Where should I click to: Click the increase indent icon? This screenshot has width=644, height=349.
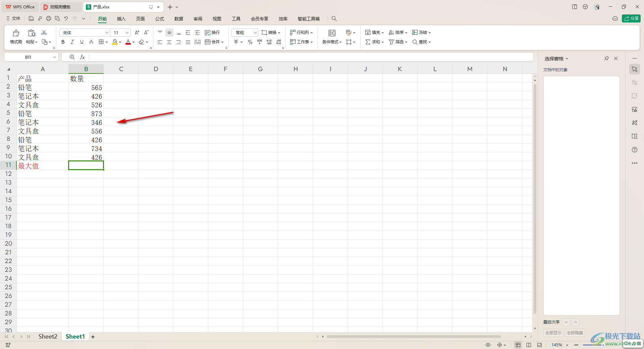coord(198,33)
